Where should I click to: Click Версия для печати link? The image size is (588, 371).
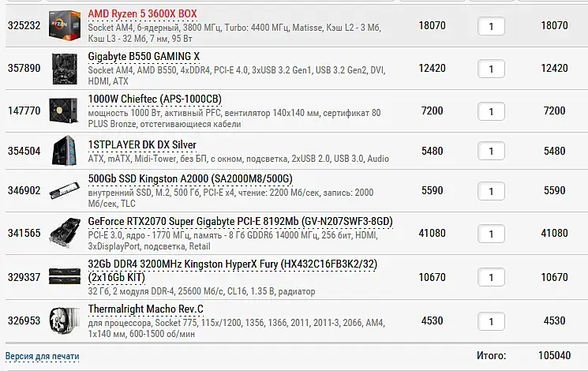[x=43, y=356]
